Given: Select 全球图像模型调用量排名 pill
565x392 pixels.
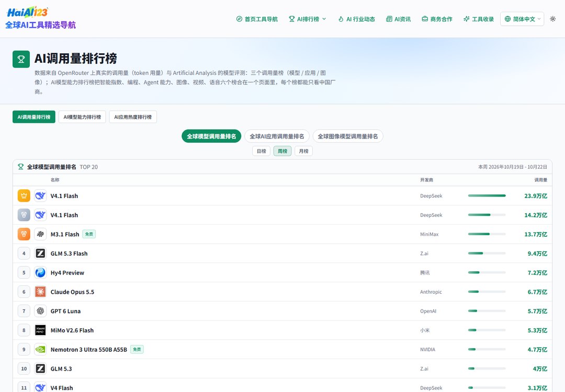Looking at the screenshot, I should pyautogui.click(x=348, y=136).
